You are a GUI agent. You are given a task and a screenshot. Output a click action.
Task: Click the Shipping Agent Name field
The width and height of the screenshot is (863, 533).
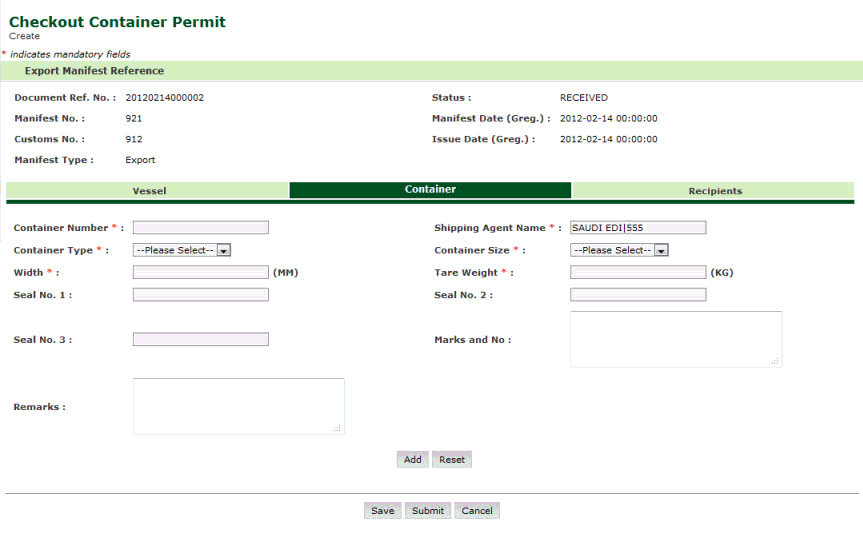coord(637,228)
